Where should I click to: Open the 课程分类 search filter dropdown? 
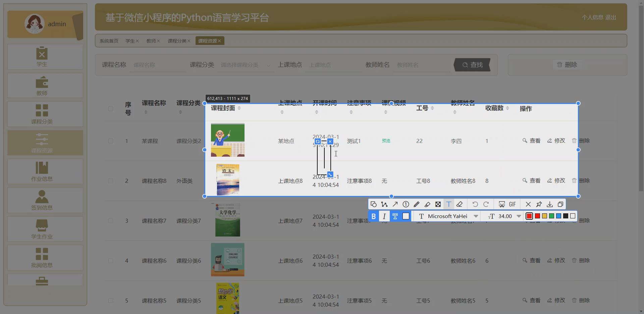coord(245,65)
